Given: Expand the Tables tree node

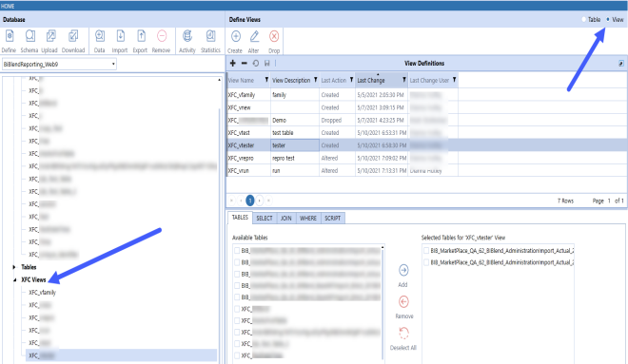Looking at the screenshot, I should [x=14, y=267].
